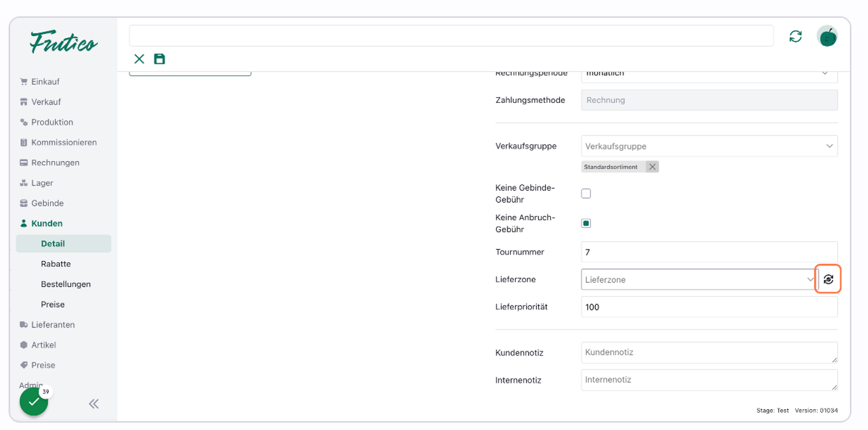The height and width of the screenshot is (430, 868).
Task: Open Bestellungen submenu entry
Action: [x=66, y=284]
